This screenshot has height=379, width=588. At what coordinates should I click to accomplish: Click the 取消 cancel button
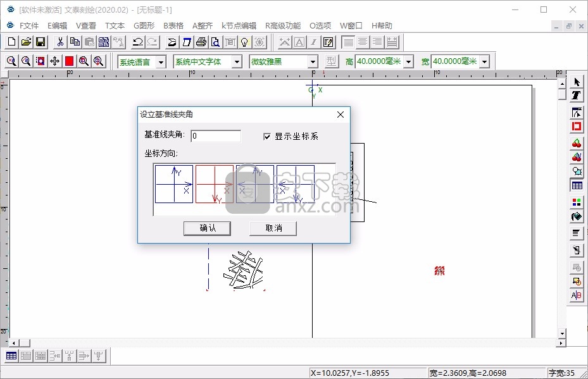tap(273, 228)
